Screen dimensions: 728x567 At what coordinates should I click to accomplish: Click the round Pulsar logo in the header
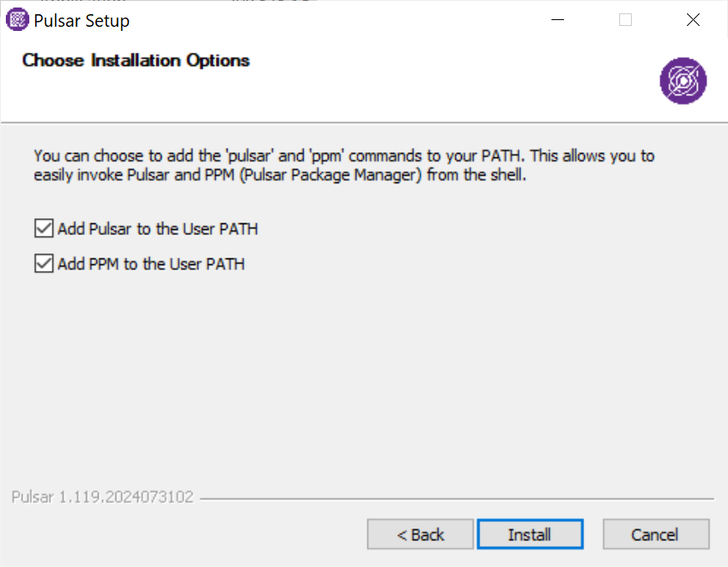click(x=683, y=81)
